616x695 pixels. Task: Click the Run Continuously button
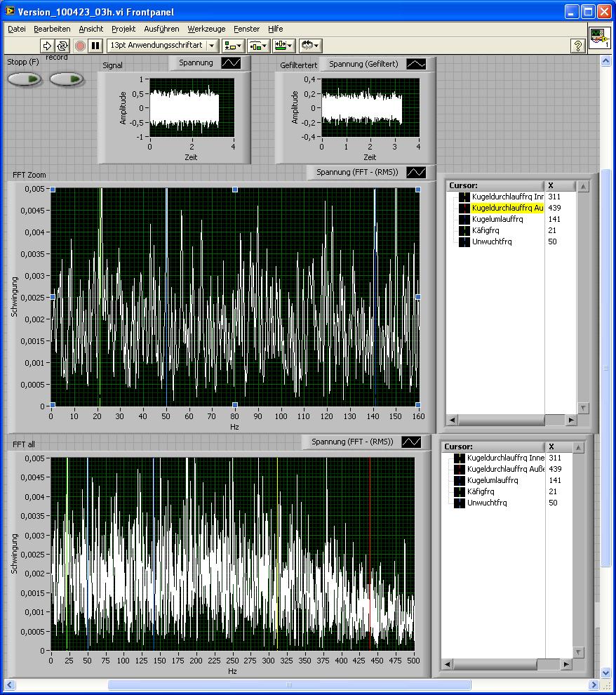(62, 46)
